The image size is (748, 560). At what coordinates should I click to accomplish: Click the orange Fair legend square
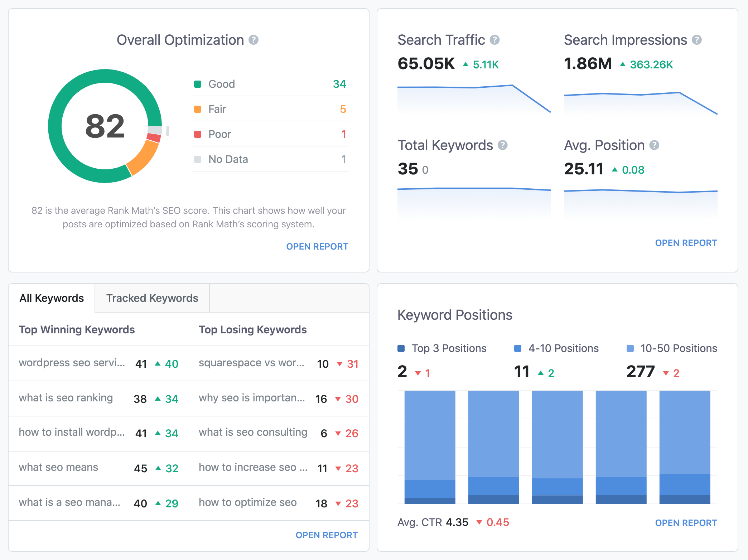point(198,109)
